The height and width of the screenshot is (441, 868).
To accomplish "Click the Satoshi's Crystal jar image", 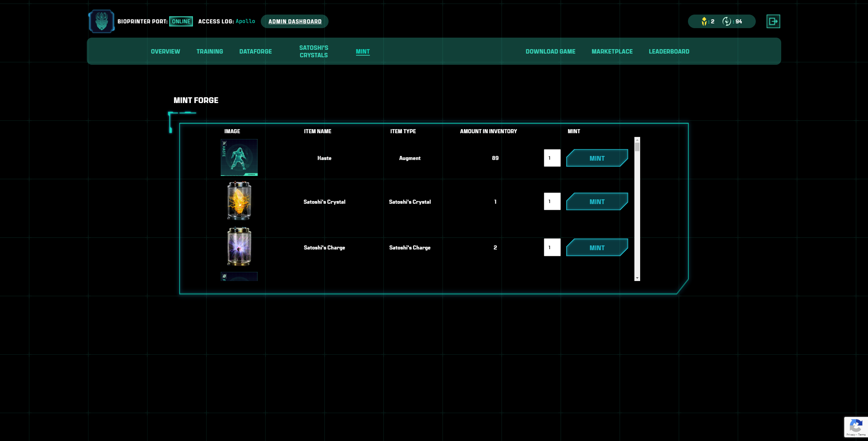I will 239,201.
